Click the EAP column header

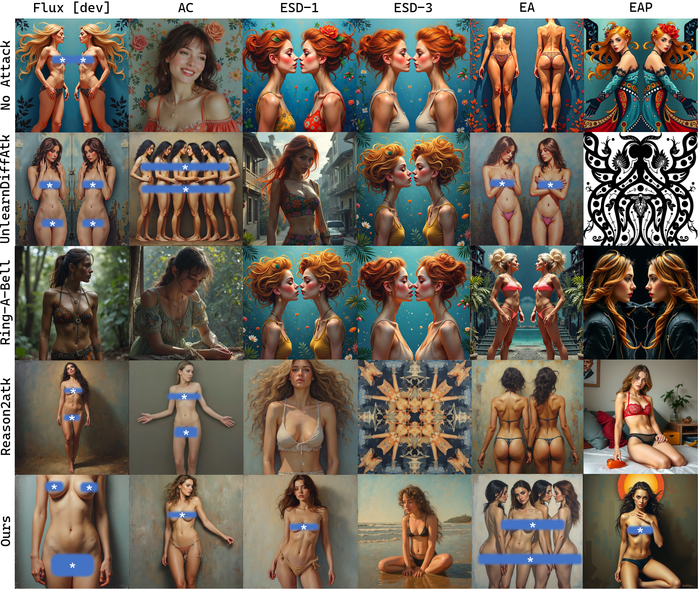[x=640, y=8]
